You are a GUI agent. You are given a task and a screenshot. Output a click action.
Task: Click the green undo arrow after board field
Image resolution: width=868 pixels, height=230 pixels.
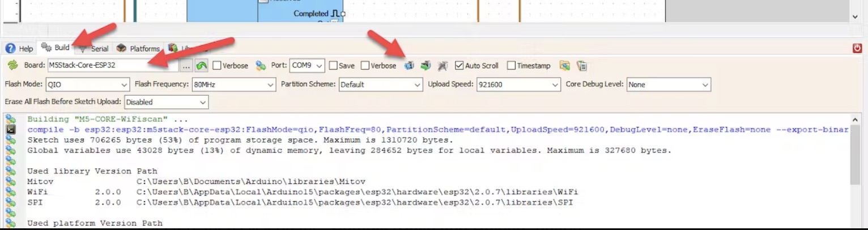click(202, 66)
